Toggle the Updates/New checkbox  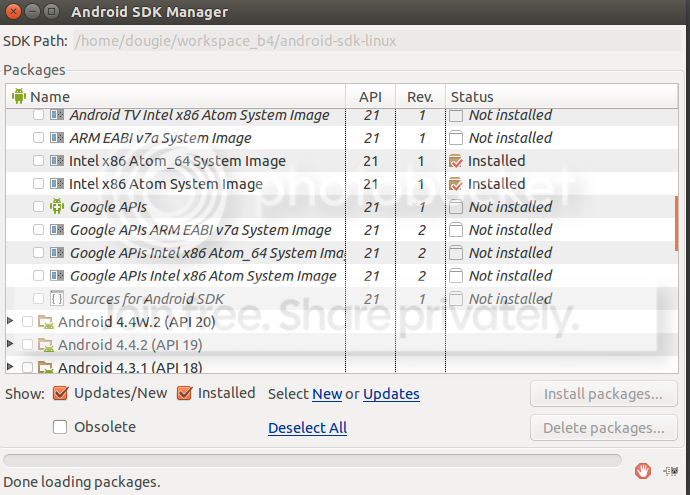pyautogui.click(x=60, y=393)
